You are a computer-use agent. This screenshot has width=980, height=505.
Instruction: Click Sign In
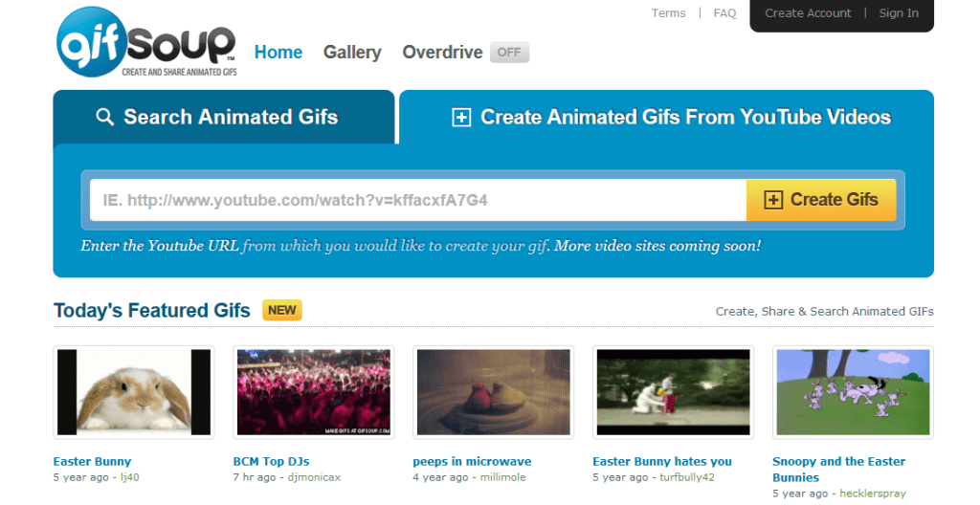(x=899, y=13)
